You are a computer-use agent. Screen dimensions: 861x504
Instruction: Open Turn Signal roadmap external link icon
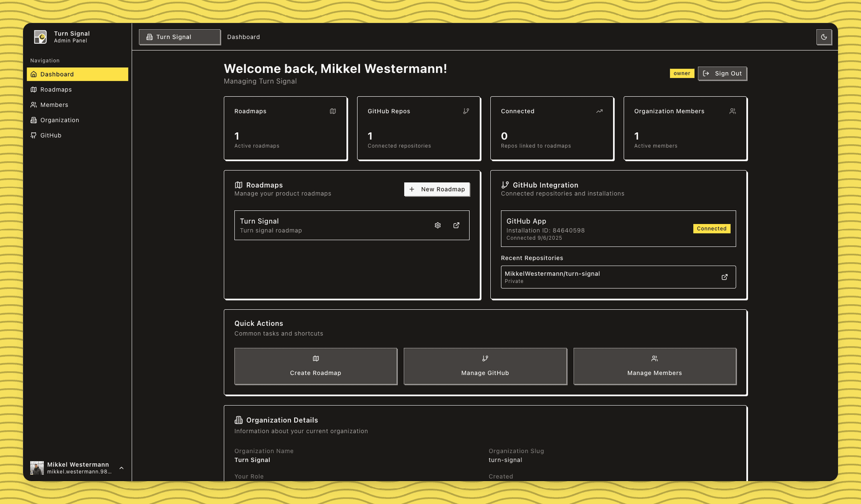pyautogui.click(x=456, y=225)
